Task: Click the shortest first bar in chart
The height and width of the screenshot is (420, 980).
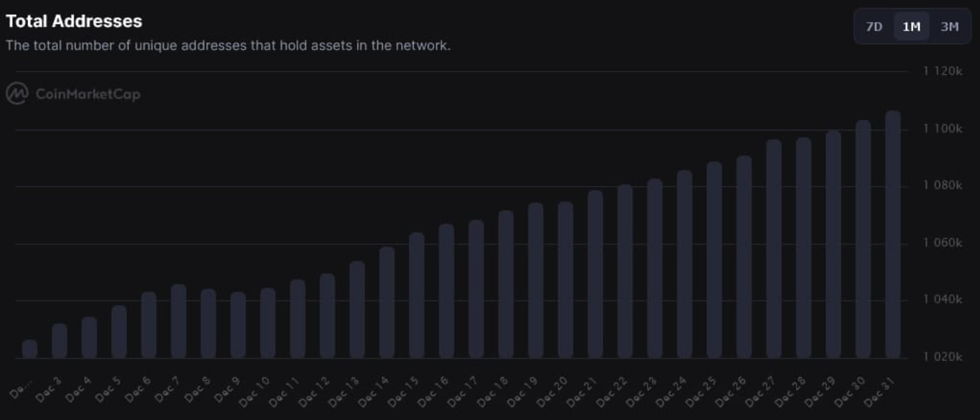Action: 29,348
